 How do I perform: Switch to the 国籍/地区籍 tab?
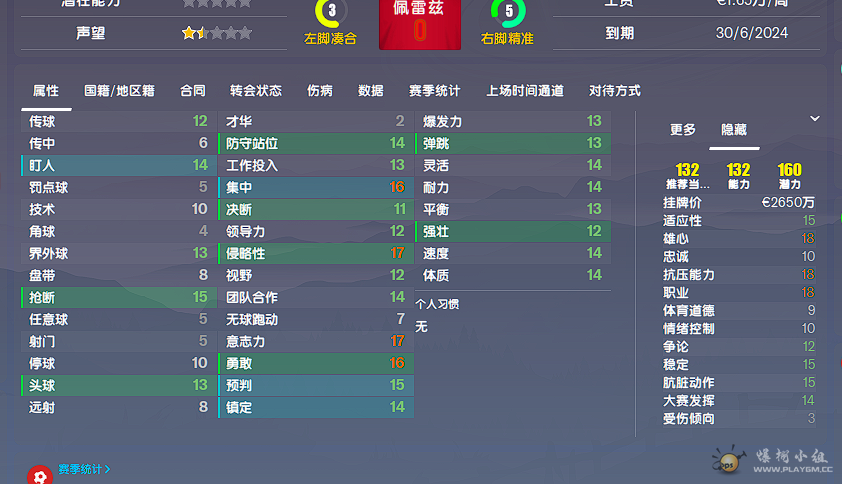click(x=119, y=91)
